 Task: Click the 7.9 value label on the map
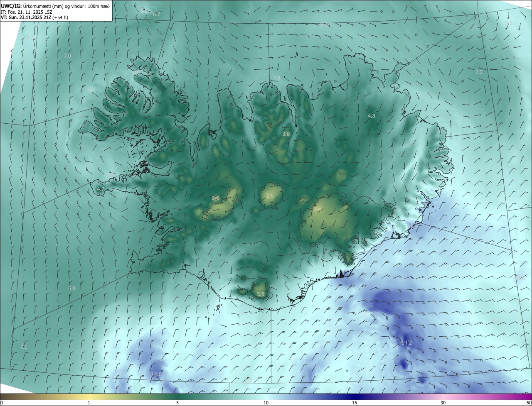pyautogui.click(x=276, y=78)
